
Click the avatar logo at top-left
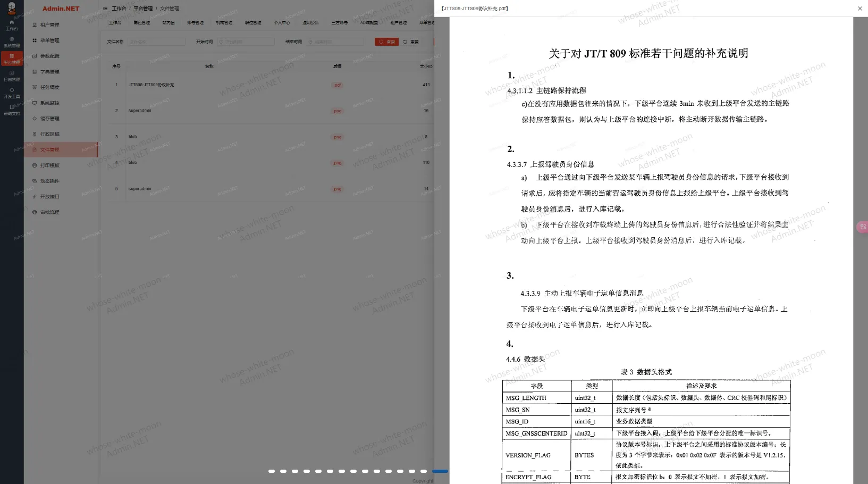point(12,8)
